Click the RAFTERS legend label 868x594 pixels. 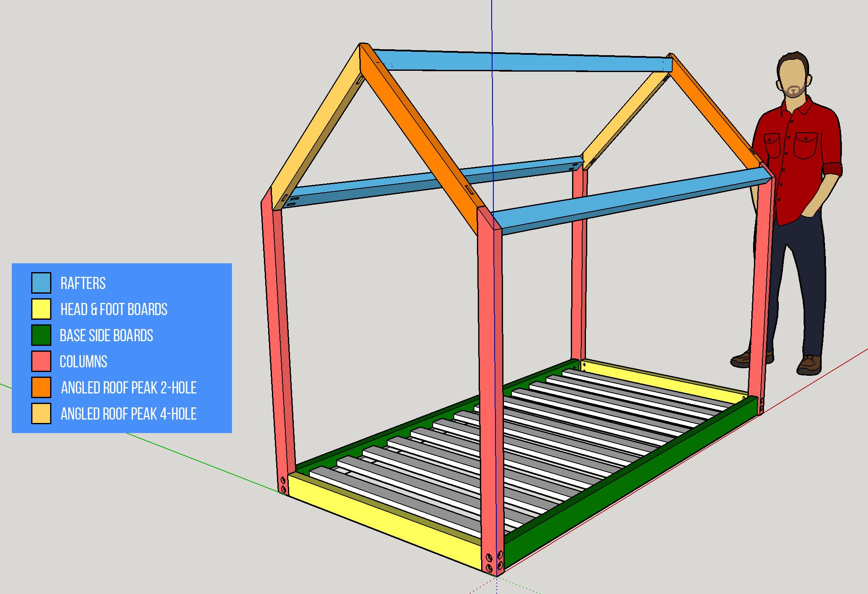tap(83, 283)
